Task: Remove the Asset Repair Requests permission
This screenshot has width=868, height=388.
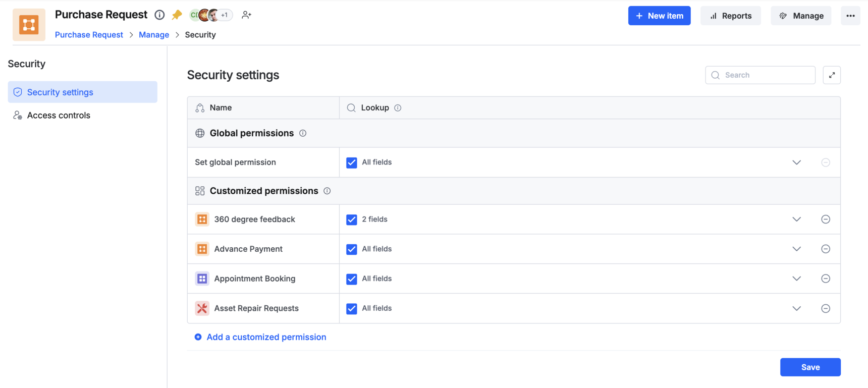Action: [x=826, y=308]
